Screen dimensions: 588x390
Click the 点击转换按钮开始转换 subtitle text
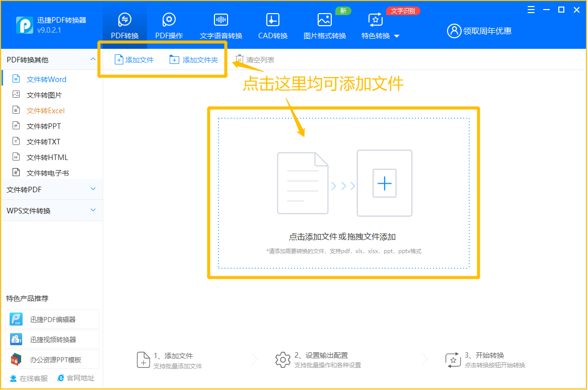coord(495,365)
